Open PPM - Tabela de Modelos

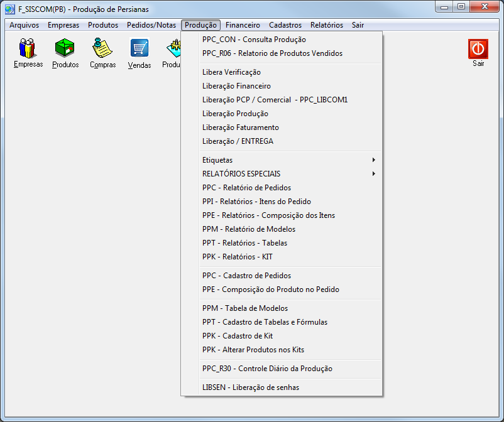pyautogui.click(x=291, y=308)
